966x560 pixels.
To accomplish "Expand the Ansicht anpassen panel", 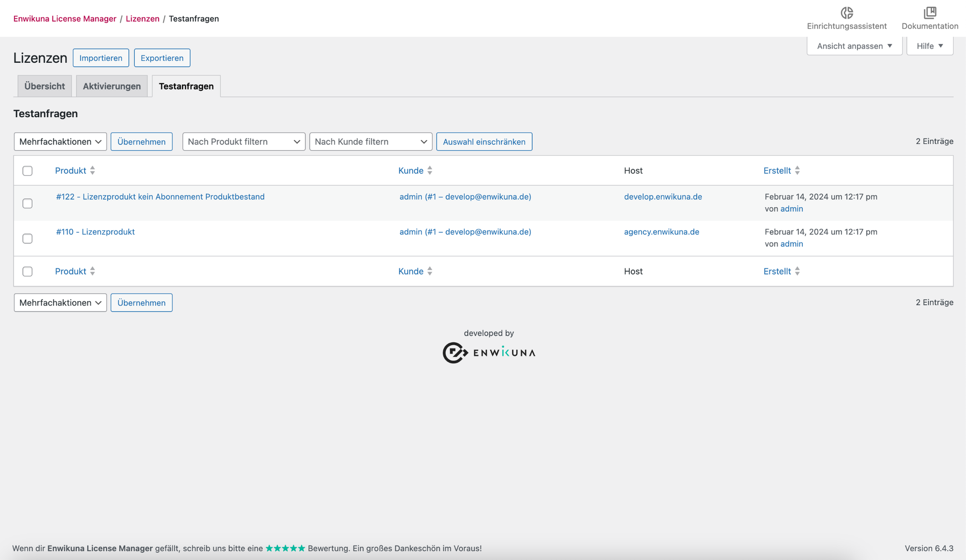I will (854, 46).
